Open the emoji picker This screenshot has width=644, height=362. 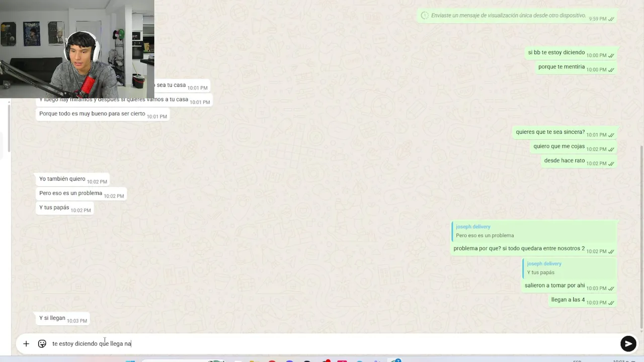click(42, 344)
